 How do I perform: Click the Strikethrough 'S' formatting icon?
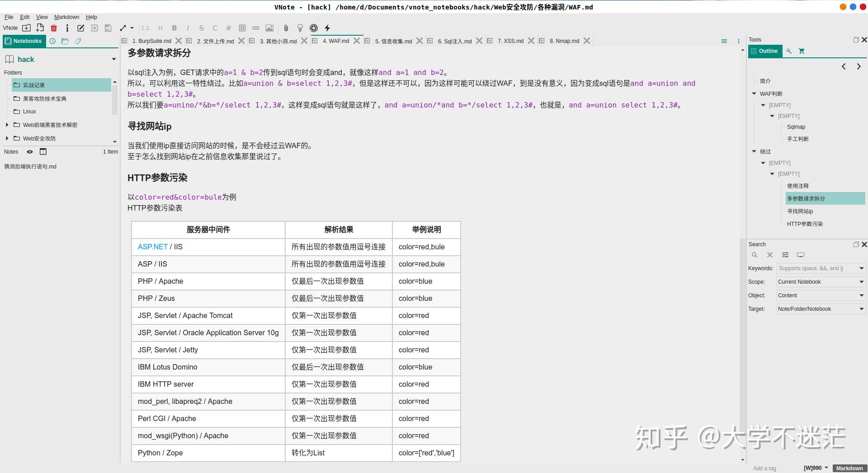click(202, 28)
